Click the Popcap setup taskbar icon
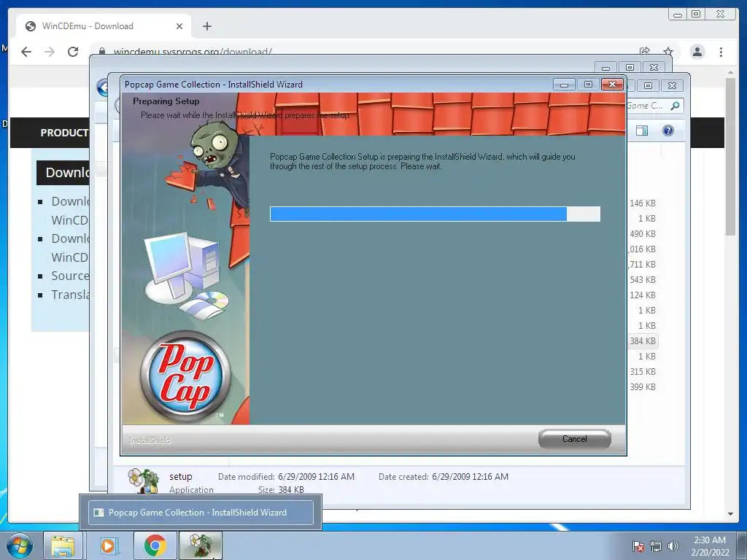Viewport: 747px width, 560px height. (x=200, y=545)
